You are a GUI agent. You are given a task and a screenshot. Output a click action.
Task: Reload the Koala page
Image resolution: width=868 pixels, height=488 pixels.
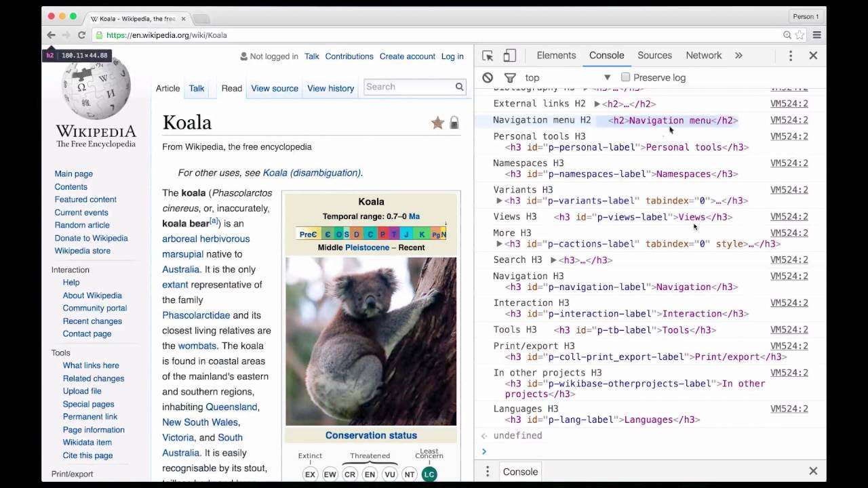point(81,35)
